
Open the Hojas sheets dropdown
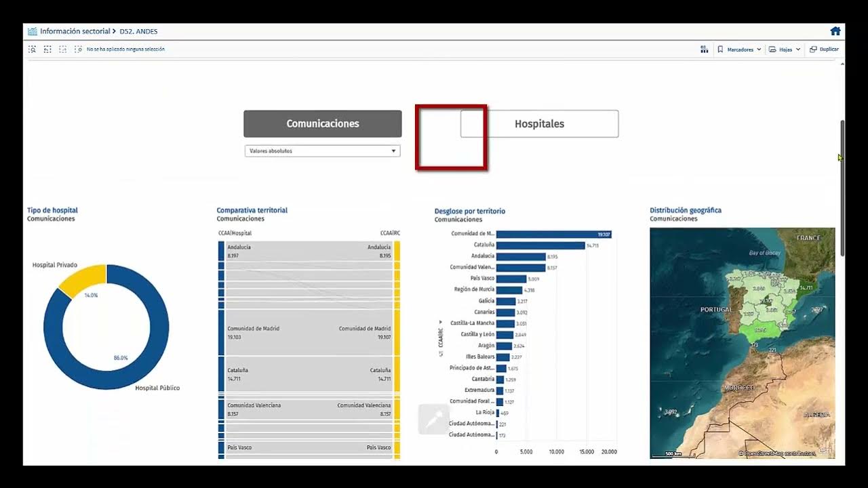(785, 49)
